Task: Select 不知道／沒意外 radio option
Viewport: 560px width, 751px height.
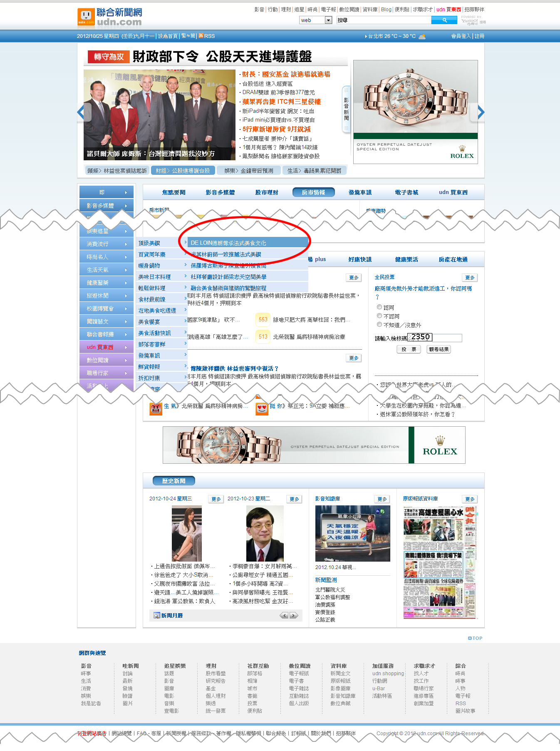Action: pyautogui.click(x=379, y=324)
